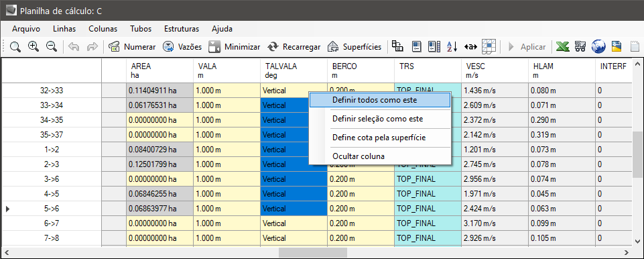
Task: Click the grayed redo arrow
Action: tap(92, 47)
